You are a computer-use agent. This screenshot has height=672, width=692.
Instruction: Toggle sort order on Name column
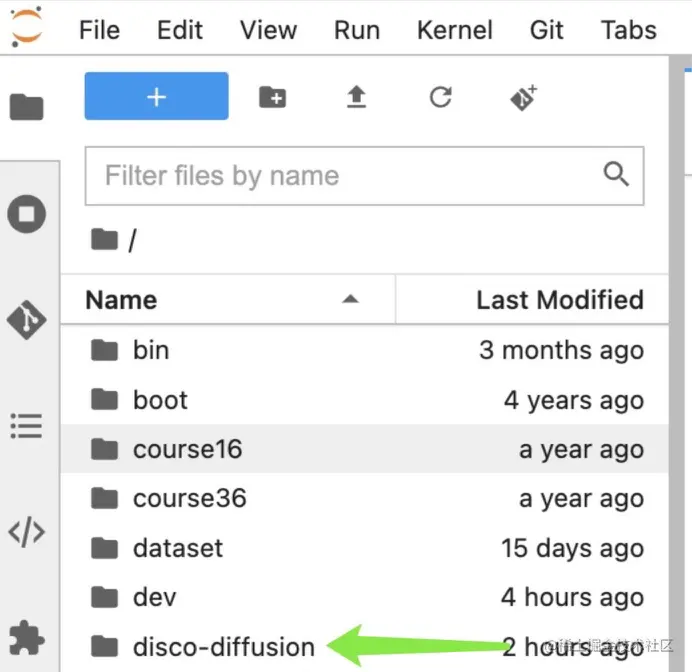point(228,300)
